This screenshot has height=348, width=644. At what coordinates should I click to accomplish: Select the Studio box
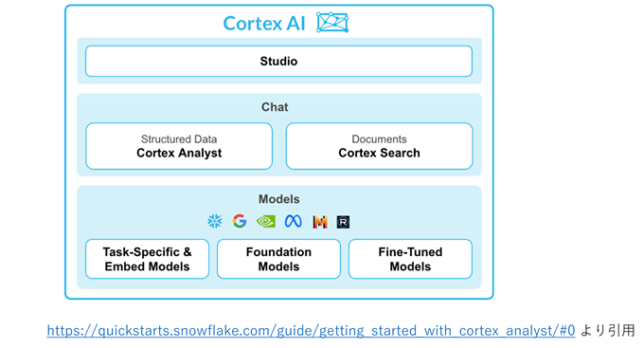tap(278, 62)
